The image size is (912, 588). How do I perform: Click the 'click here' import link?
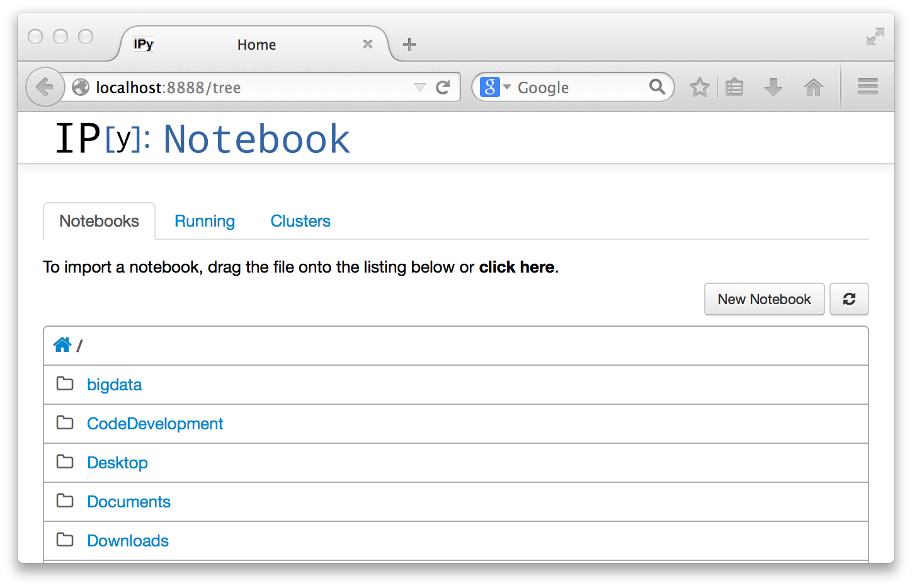coord(516,267)
